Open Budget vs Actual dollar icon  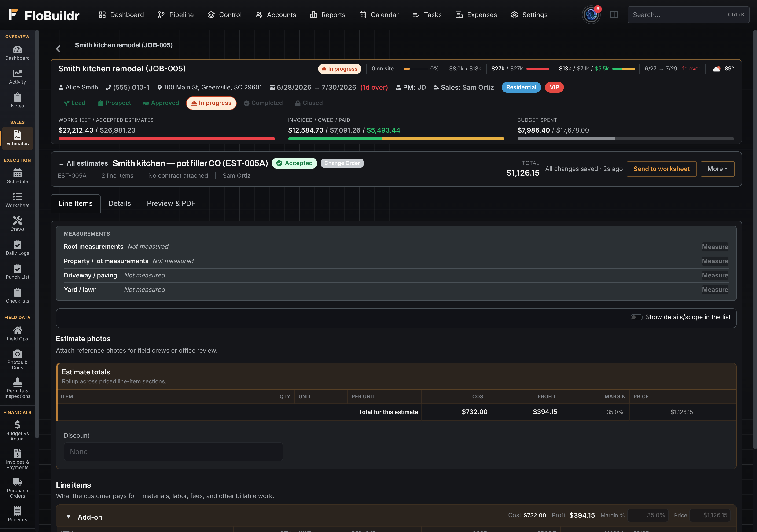[18, 425]
